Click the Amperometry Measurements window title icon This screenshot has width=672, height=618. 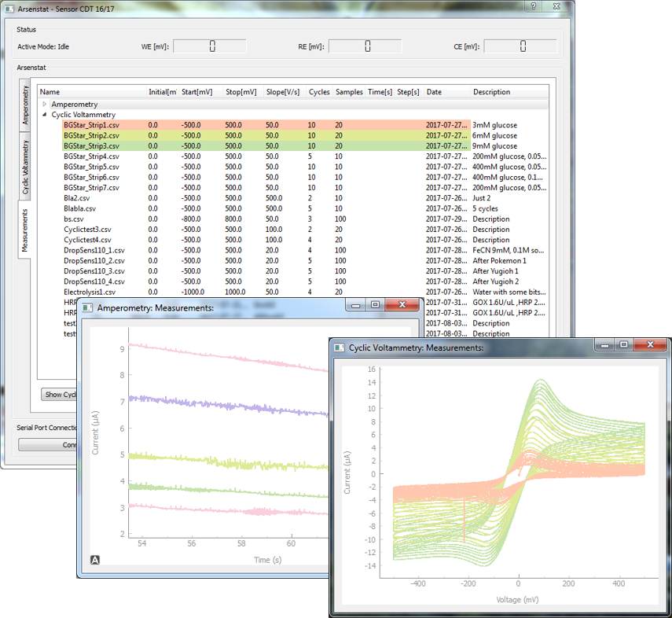(x=87, y=308)
